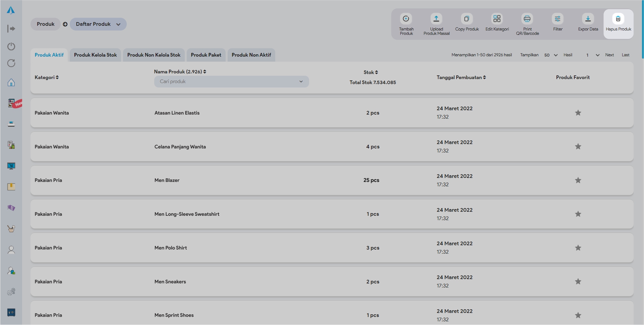Toggle favorite star for Men Blazer
Screen dimensions: 644x325
578,180
